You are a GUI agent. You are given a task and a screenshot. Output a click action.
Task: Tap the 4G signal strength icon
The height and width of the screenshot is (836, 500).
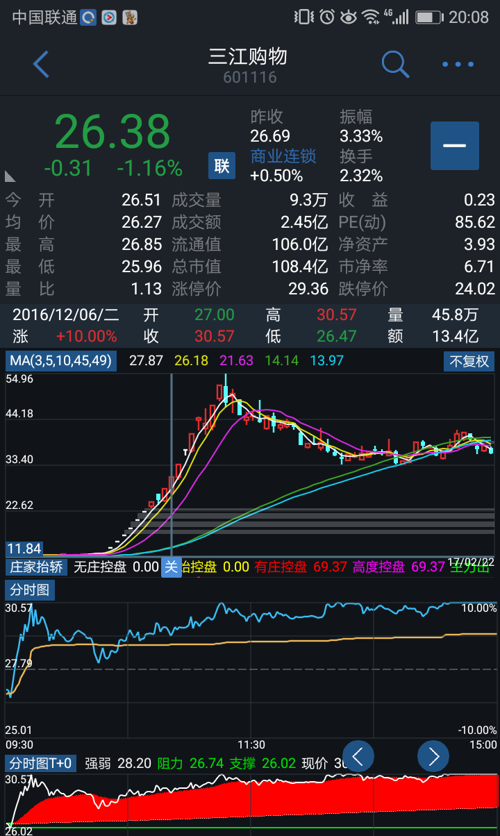point(397,17)
